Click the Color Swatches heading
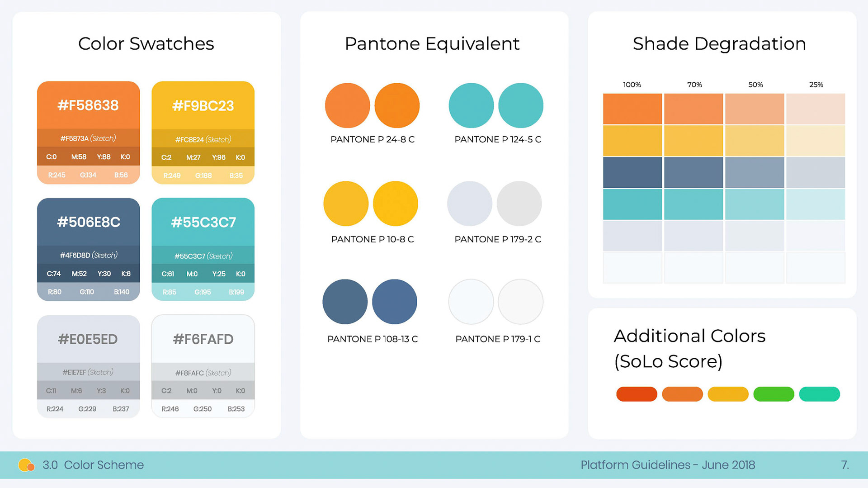The image size is (868, 488). [146, 44]
